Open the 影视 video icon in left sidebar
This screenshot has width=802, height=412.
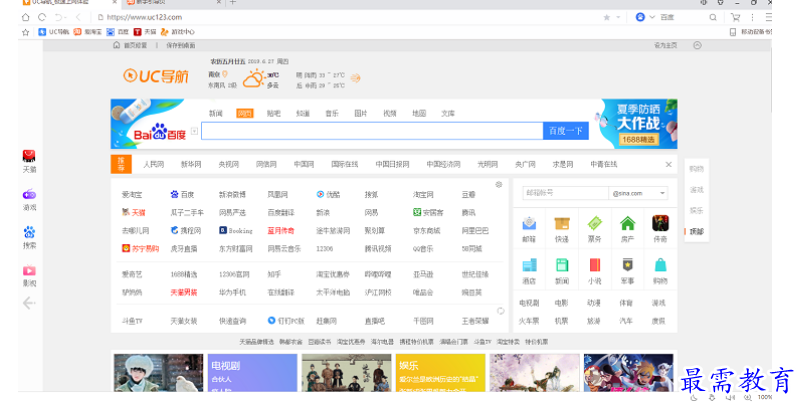point(29,270)
